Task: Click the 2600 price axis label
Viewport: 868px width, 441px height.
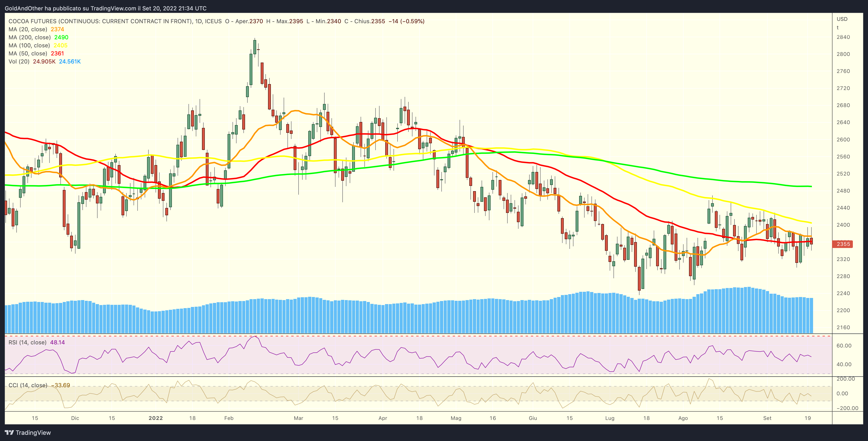Action: tap(843, 139)
